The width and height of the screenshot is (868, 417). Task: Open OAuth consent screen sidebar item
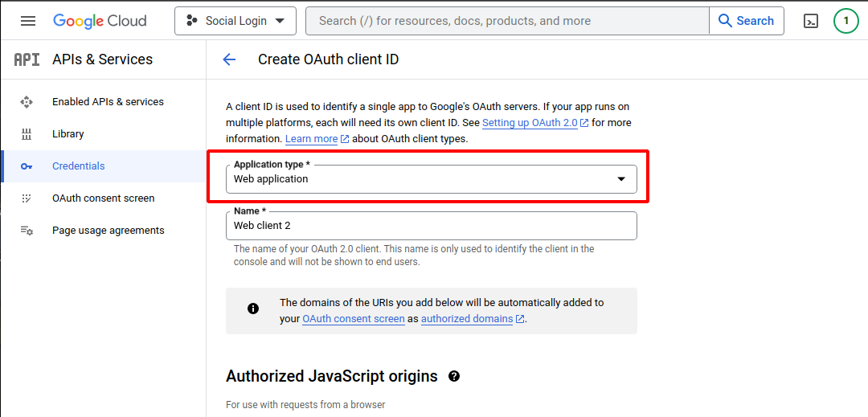click(104, 198)
